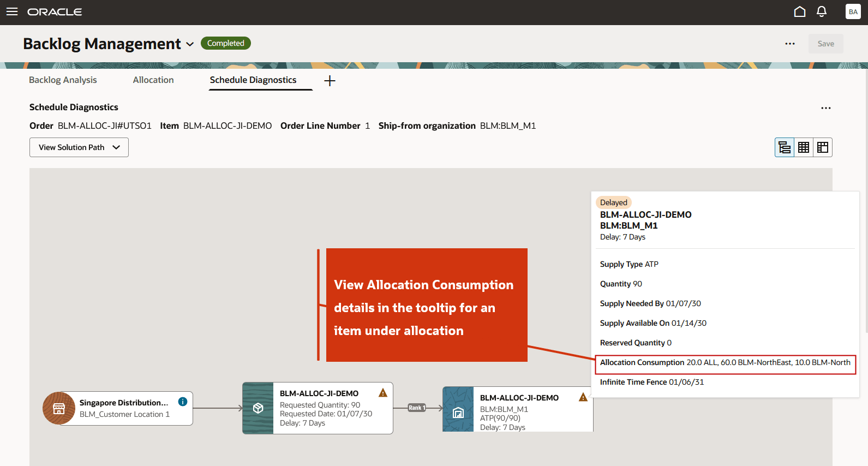The image size is (868, 466).
Task: Click warning icon on BLM:BLM_M1 supply node
Action: [x=583, y=397]
